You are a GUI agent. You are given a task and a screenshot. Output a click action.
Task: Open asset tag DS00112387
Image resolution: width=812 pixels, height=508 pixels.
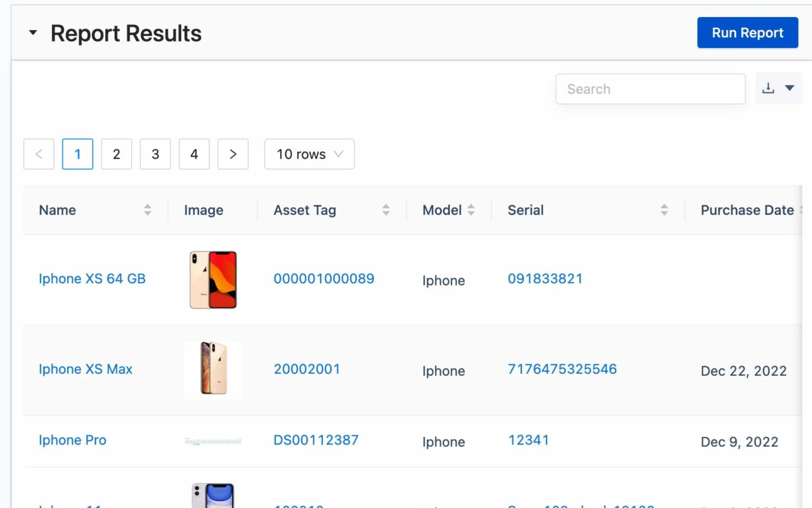(316, 440)
